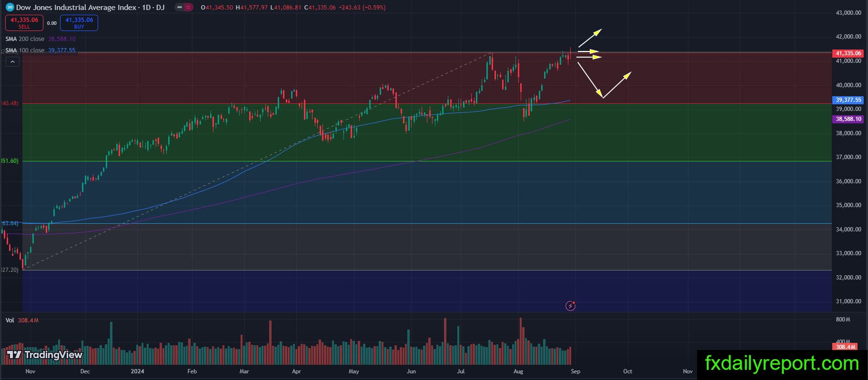Screen dimensions: 868x380
Task: Click the red 308.4M volume axis label
Action: tap(846, 347)
